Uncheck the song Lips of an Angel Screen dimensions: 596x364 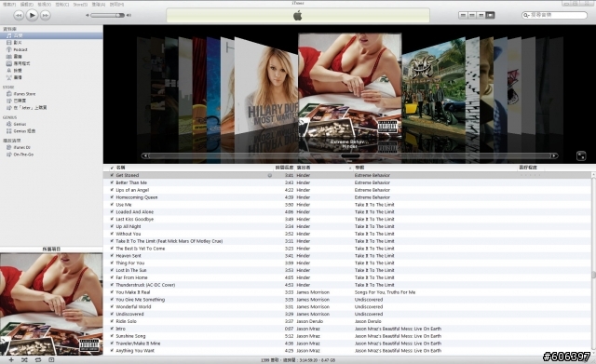112,190
